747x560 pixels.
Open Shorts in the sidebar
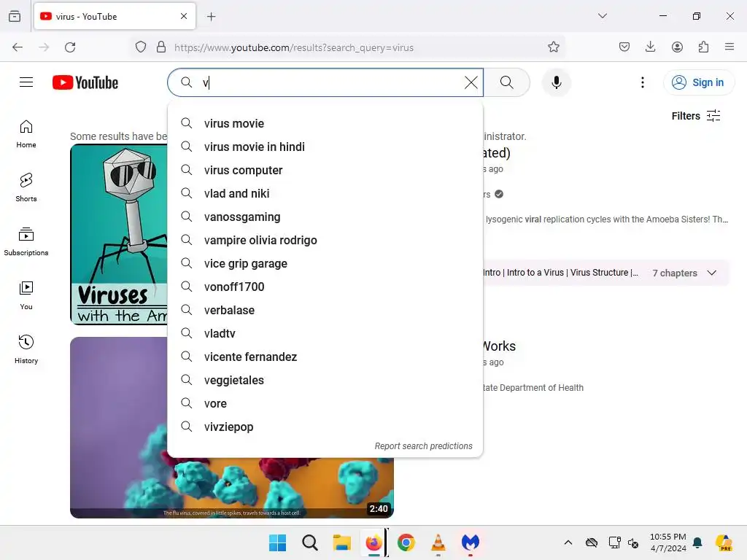(x=26, y=187)
